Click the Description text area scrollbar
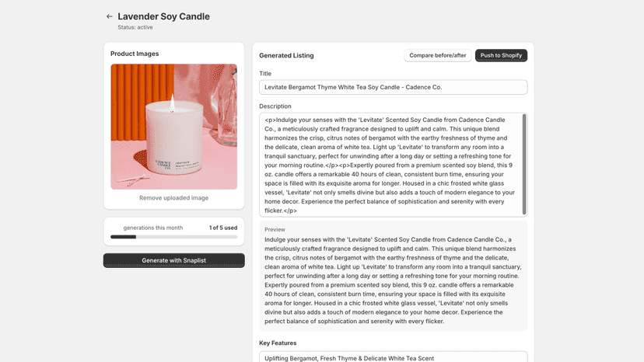 524,164
